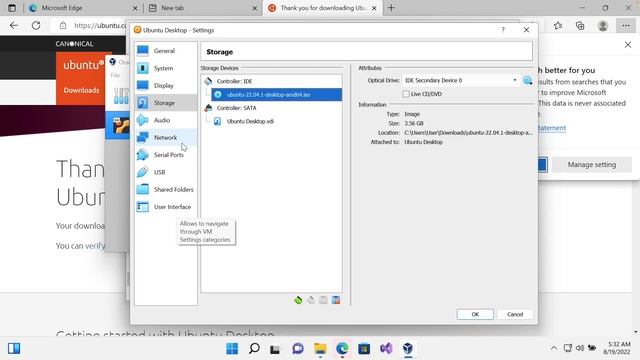
Task: Open Widgets panel on taskbar
Action: coord(14,349)
